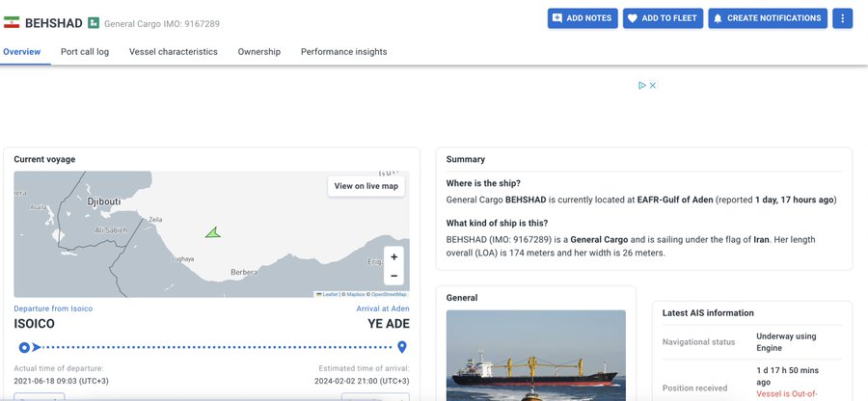This screenshot has width=868, height=401.
Task: Click the ship arrow on voyage progress line
Action: pos(37,347)
